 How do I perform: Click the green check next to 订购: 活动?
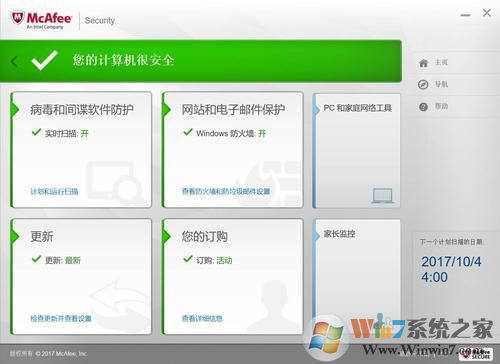188,259
